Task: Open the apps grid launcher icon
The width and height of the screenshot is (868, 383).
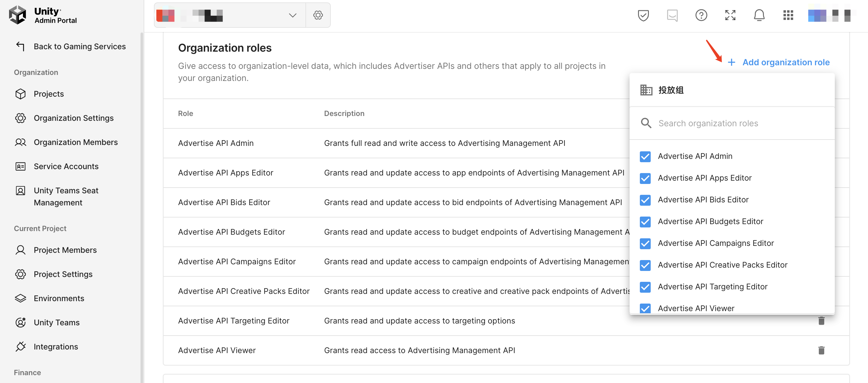Action: coord(788,15)
